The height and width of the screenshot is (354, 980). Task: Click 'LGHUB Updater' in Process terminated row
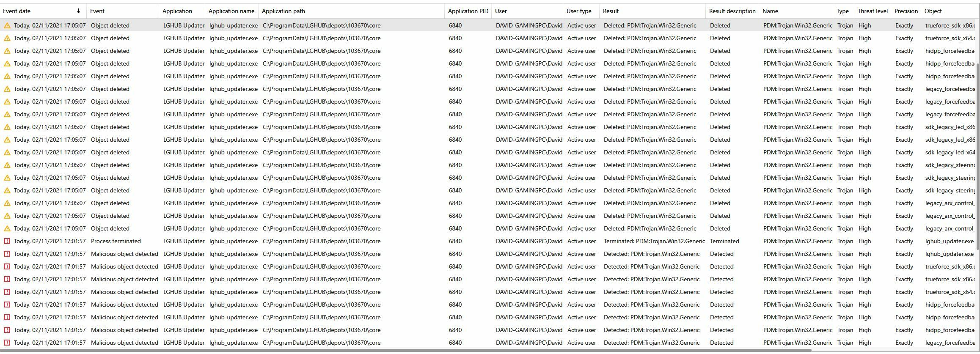184,241
